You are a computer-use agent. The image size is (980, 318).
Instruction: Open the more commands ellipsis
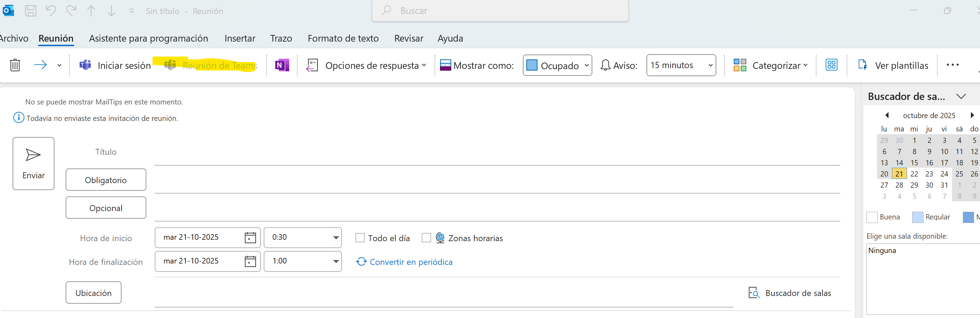click(953, 65)
